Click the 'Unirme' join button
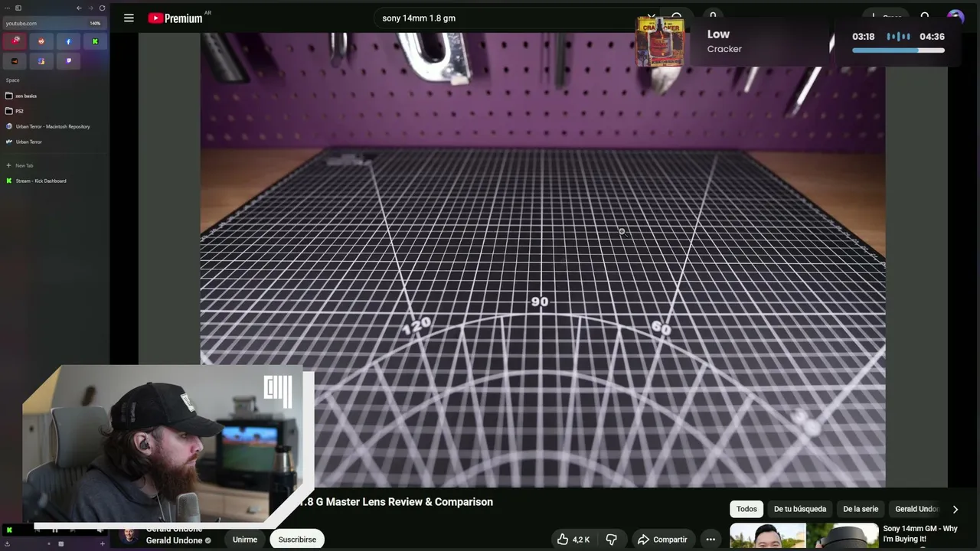The image size is (980, 551). click(x=245, y=540)
